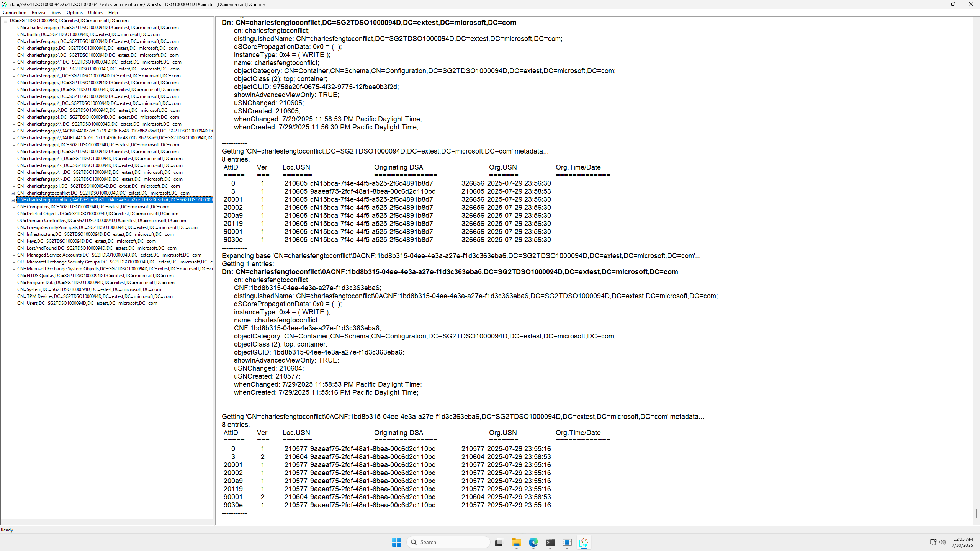980x551 pixels.
Task: Select CN=charlesfengapp\0ADEL:4410c7df tree entry
Action: 115,138
